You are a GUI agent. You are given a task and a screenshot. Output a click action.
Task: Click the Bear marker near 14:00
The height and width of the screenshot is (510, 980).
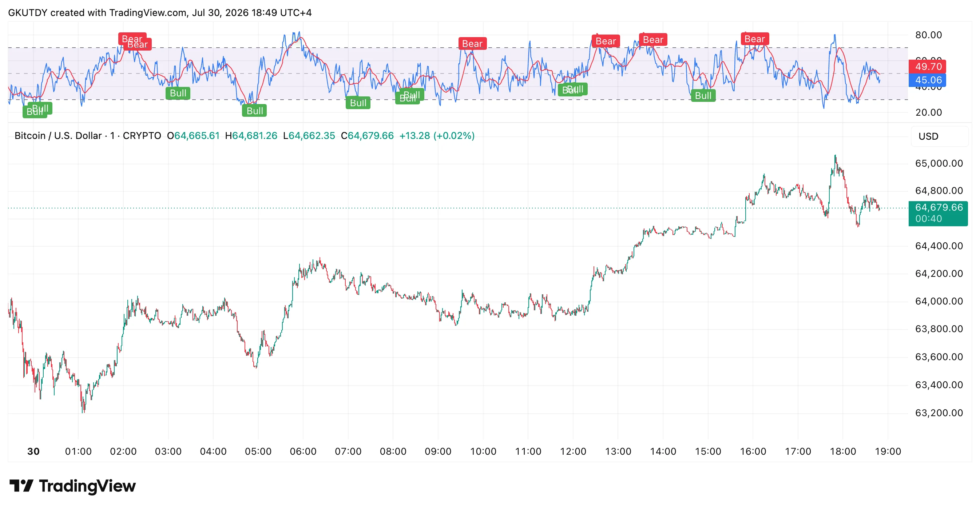click(x=653, y=40)
